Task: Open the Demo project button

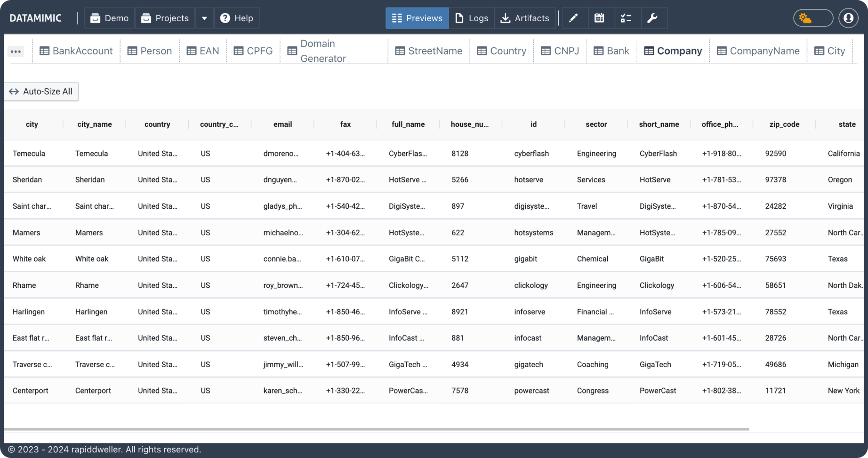Action: pyautogui.click(x=110, y=18)
